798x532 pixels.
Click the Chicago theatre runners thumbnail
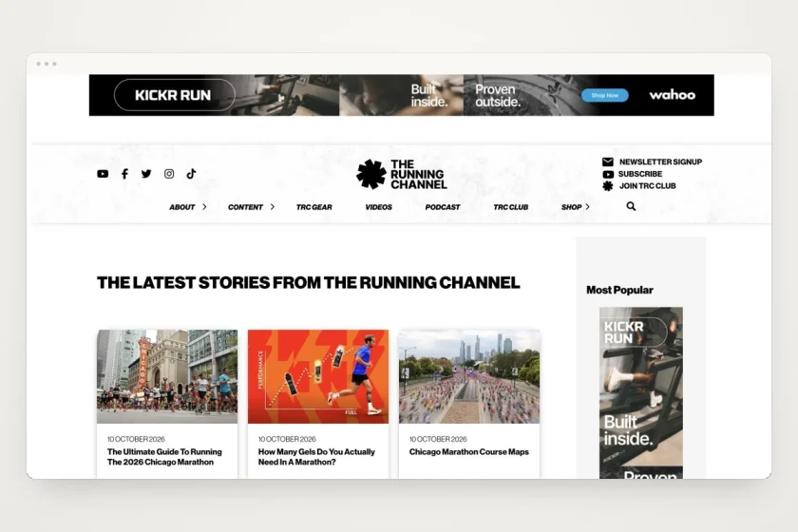pyautogui.click(x=167, y=376)
